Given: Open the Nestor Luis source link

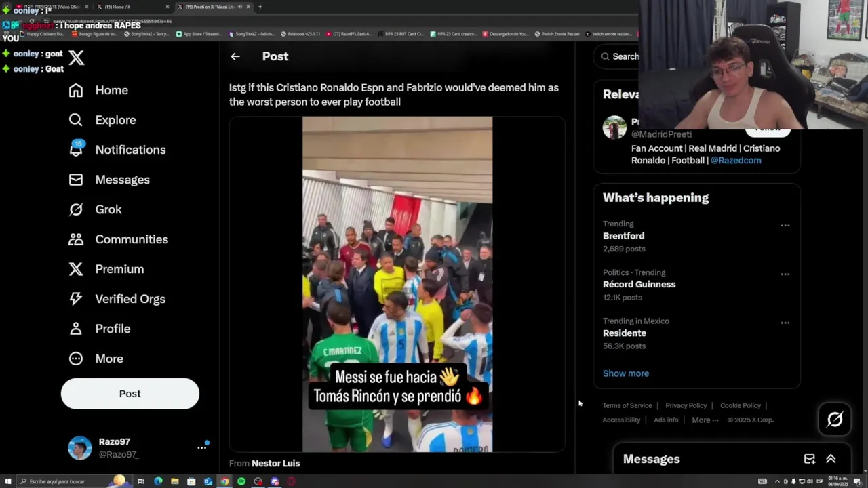Looking at the screenshot, I should pyautogui.click(x=275, y=463).
